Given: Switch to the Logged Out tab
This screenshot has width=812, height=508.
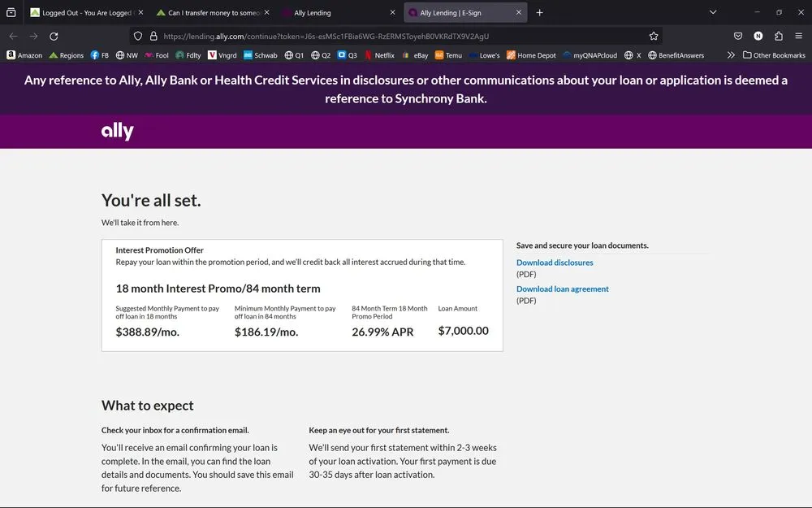Looking at the screenshot, I should [81, 13].
